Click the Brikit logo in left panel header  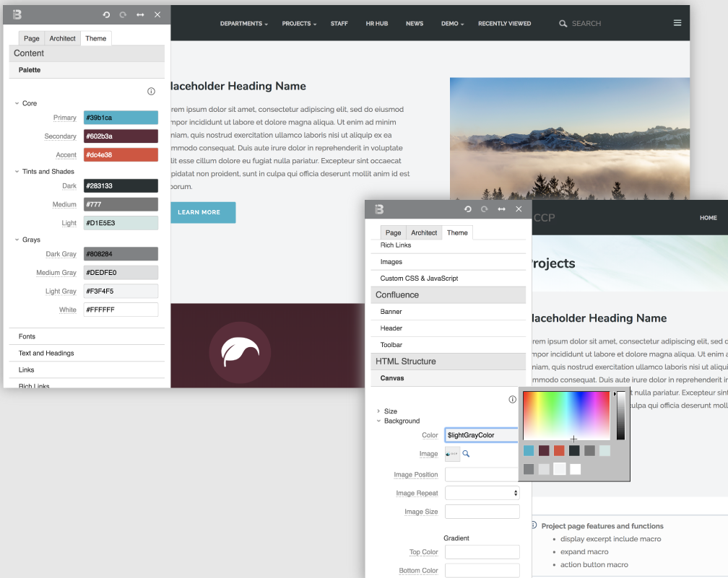[17, 15]
